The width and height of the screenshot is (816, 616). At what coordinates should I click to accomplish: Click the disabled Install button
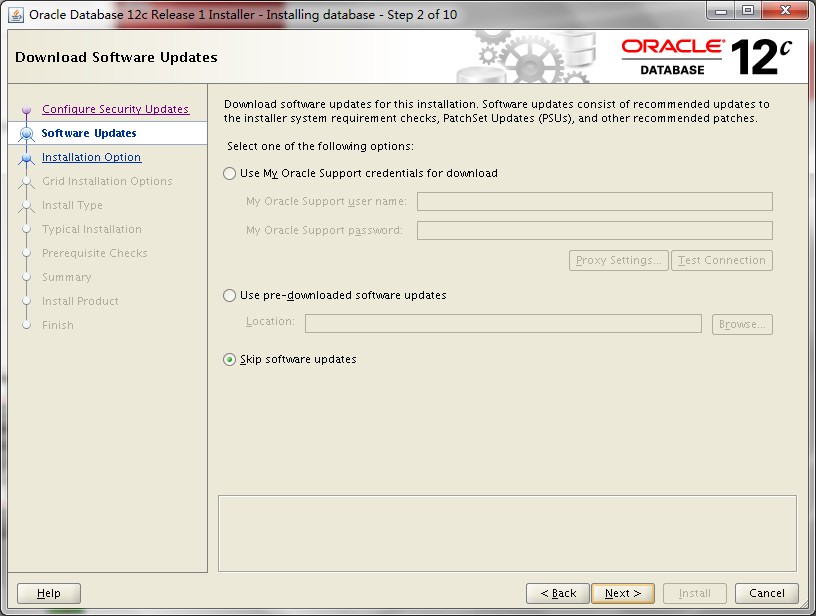pos(694,593)
